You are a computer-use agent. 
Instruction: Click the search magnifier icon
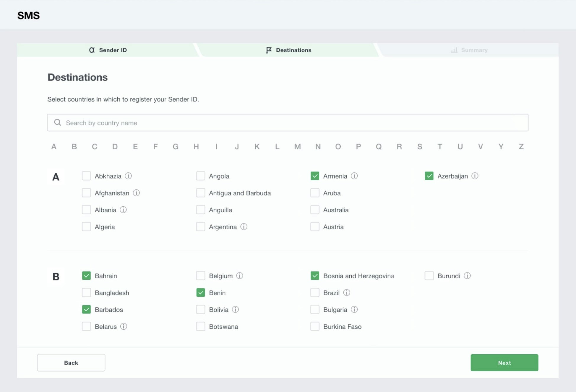[57, 122]
